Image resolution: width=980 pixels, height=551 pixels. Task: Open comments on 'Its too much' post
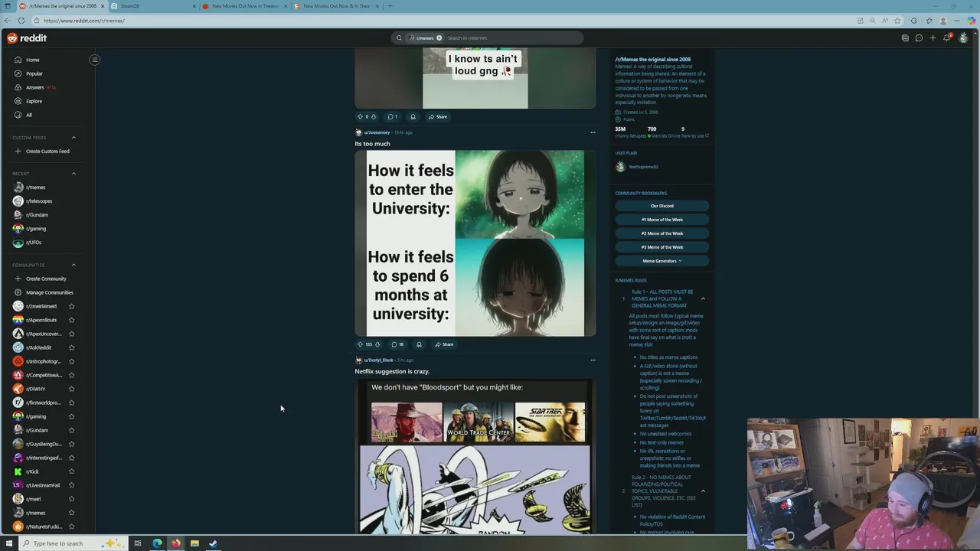pyautogui.click(x=397, y=344)
